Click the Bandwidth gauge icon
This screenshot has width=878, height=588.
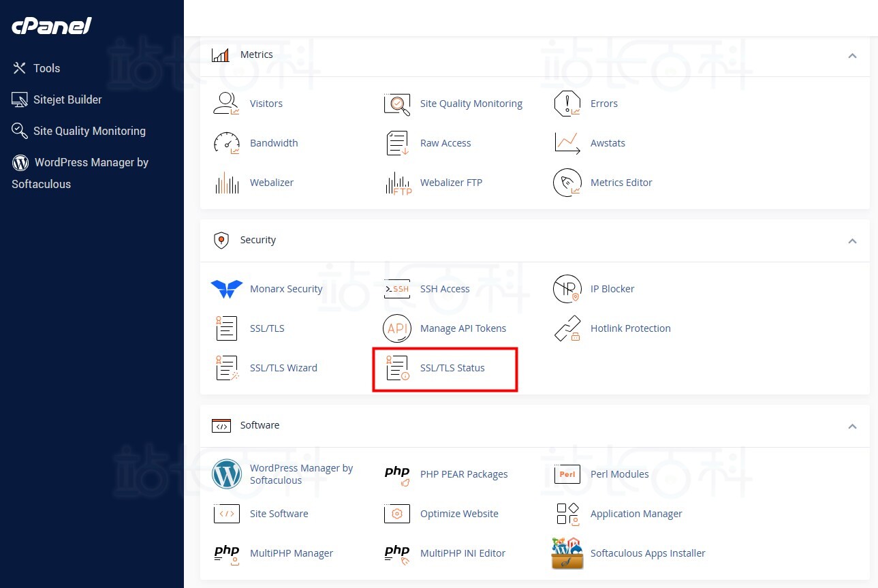226,143
